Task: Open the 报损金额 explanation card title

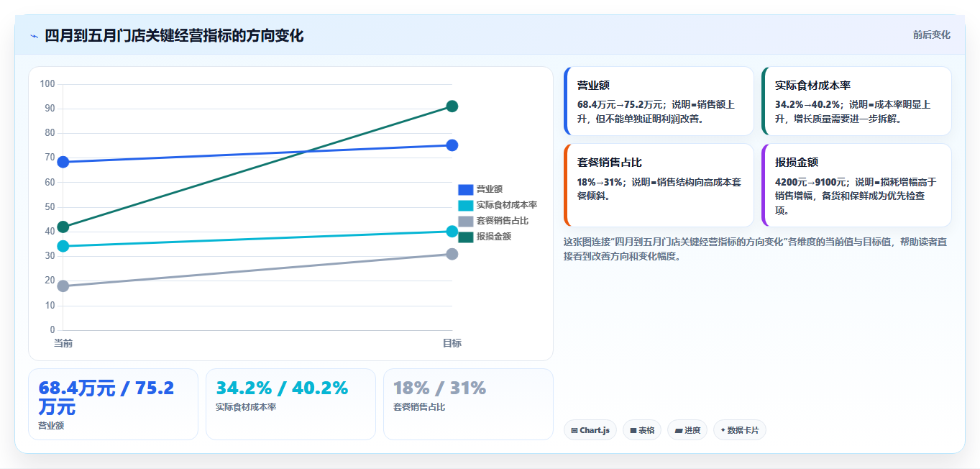Action: 797,163
